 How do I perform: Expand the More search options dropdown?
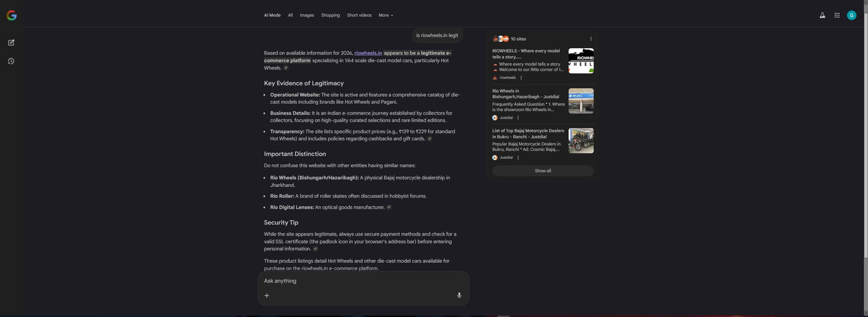[386, 15]
